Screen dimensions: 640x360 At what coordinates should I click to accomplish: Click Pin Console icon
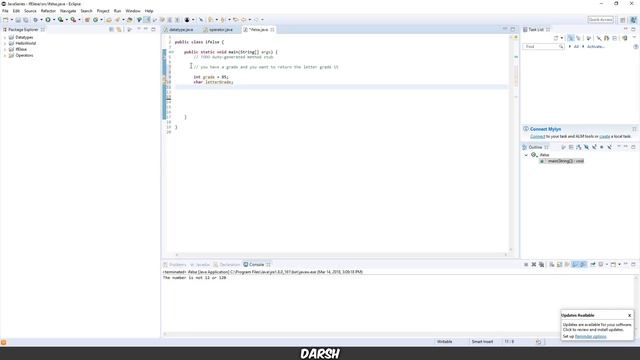coord(592,264)
